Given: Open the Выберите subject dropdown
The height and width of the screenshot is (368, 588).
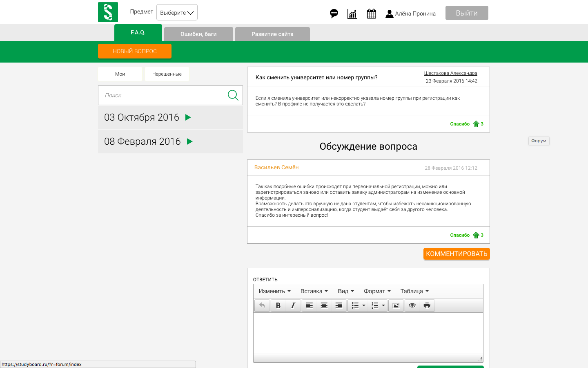Looking at the screenshot, I should (x=177, y=12).
